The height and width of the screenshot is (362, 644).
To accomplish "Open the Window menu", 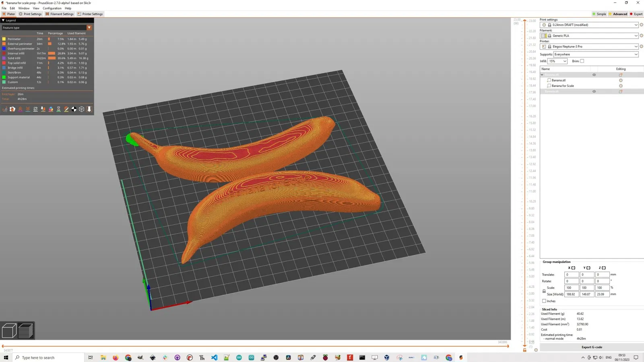I will coord(24,8).
